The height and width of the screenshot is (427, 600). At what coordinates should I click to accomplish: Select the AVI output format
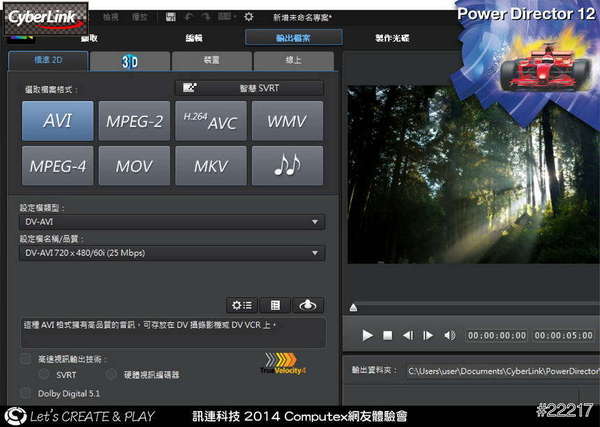[x=56, y=121]
